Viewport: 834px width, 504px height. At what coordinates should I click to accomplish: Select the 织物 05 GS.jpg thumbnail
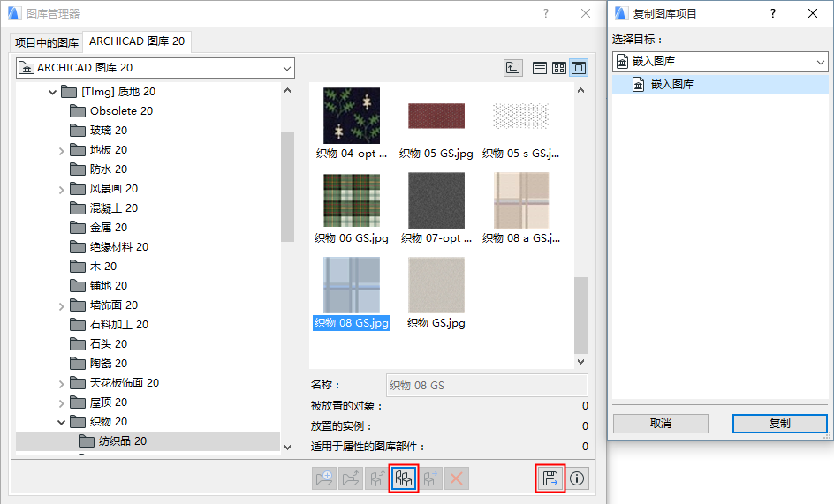pyautogui.click(x=436, y=116)
